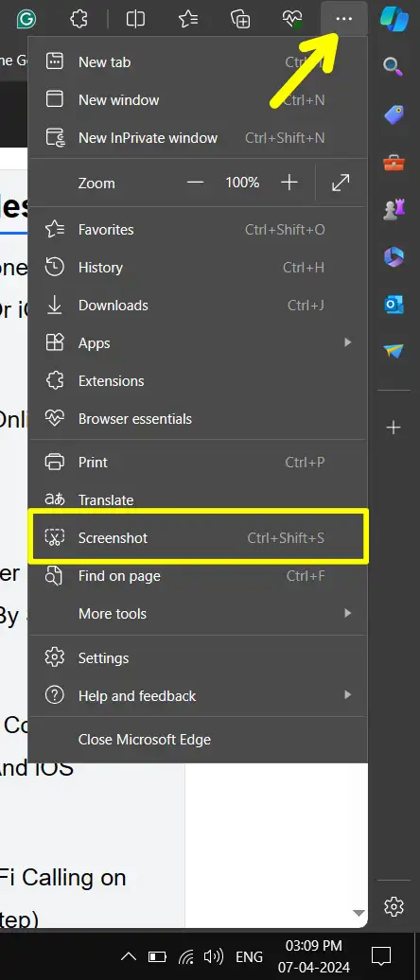
Task: Click the 100% zoom value
Action: 242,183
